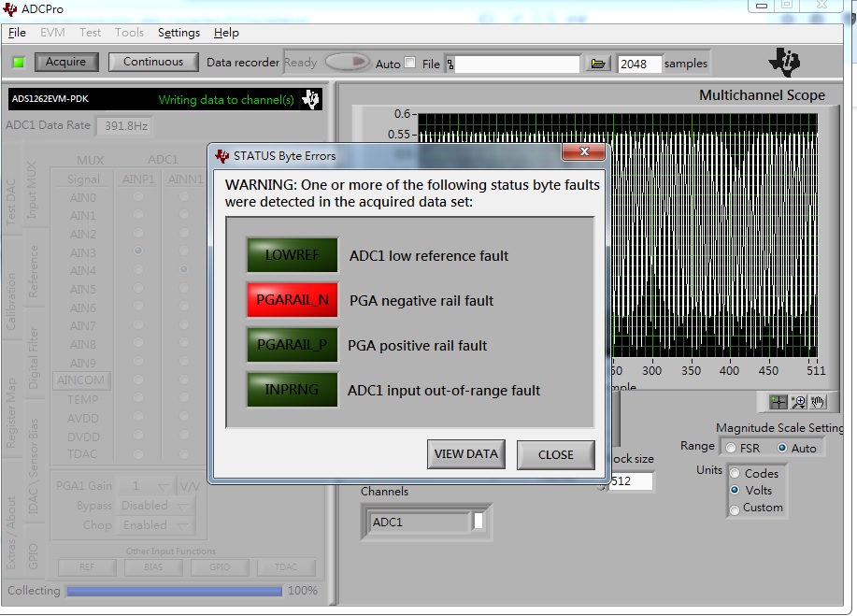Click the BIAS input function button

(153, 567)
